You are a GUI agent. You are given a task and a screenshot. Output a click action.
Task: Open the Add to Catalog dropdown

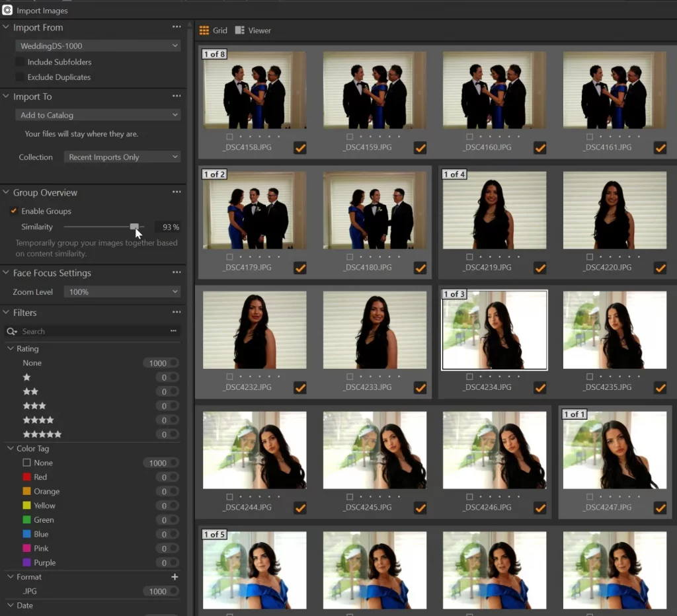[98, 114]
